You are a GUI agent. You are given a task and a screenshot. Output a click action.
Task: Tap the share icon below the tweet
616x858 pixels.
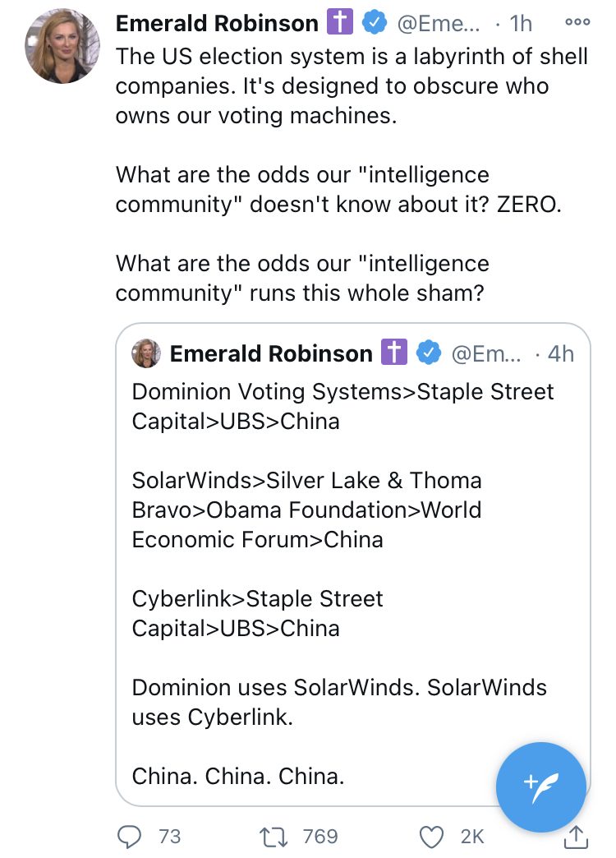click(577, 836)
